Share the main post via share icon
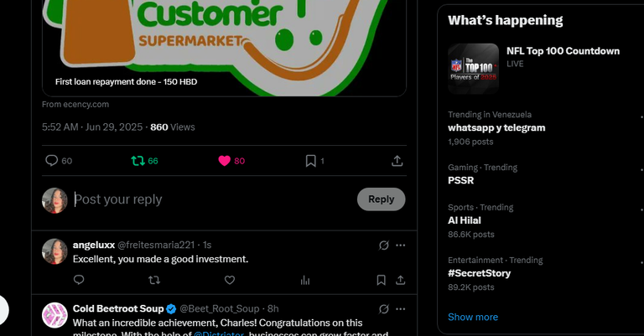Viewport: 644px width, 336px height. pyautogui.click(x=397, y=161)
